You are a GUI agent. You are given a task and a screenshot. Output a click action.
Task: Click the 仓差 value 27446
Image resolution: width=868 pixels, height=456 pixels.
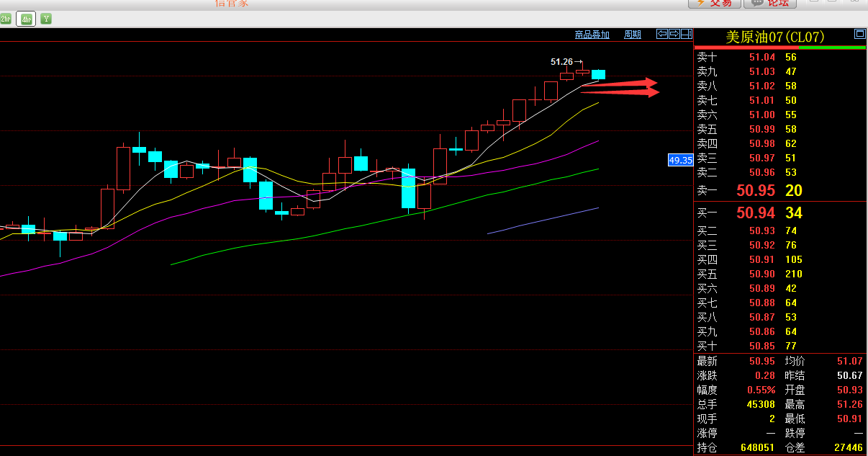point(848,447)
